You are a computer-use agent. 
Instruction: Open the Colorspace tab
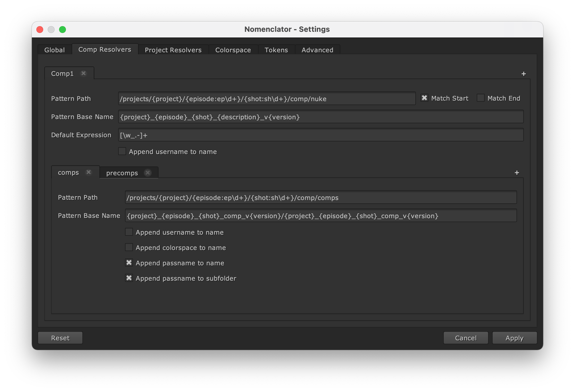coord(233,50)
